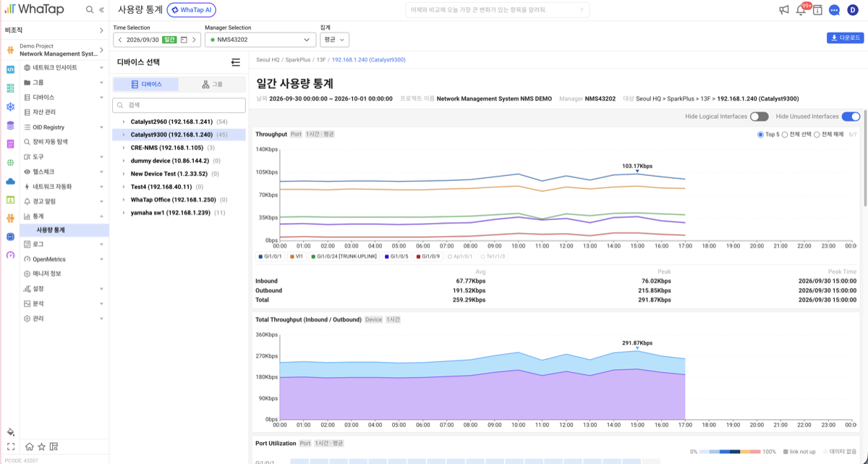Open the 192.168.1.240 (Catalyst9300) breadcrumb link
This screenshot has width=868, height=464.
point(368,60)
